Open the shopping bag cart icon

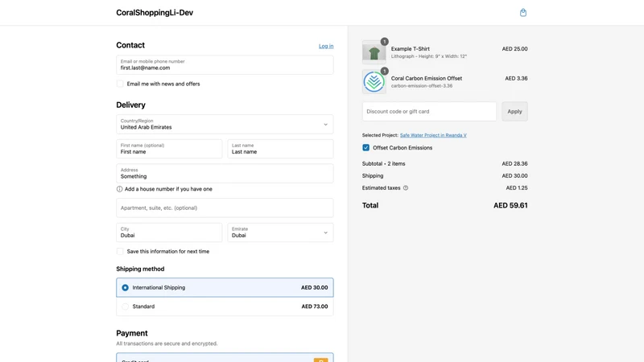click(522, 12)
